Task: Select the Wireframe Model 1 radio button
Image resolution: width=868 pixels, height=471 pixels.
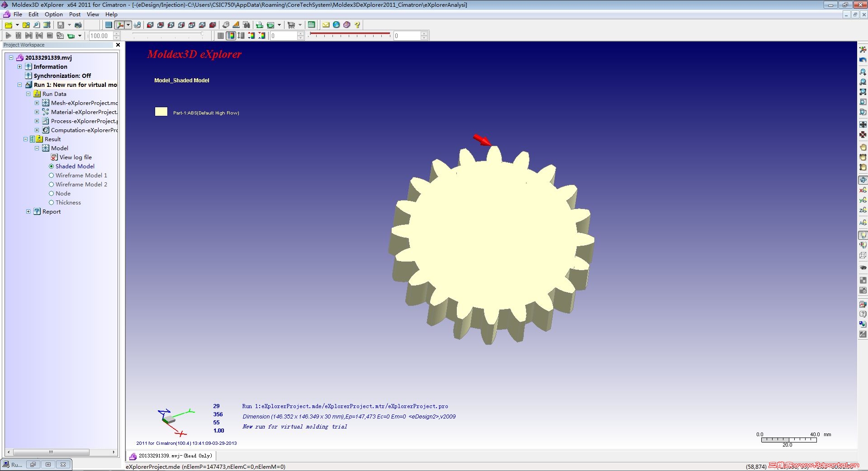Action: [x=51, y=175]
